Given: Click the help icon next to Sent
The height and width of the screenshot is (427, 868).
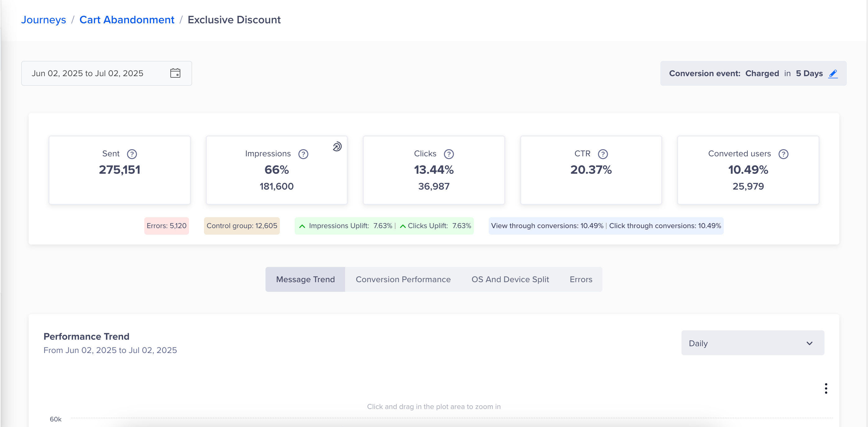Looking at the screenshot, I should coord(132,154).
